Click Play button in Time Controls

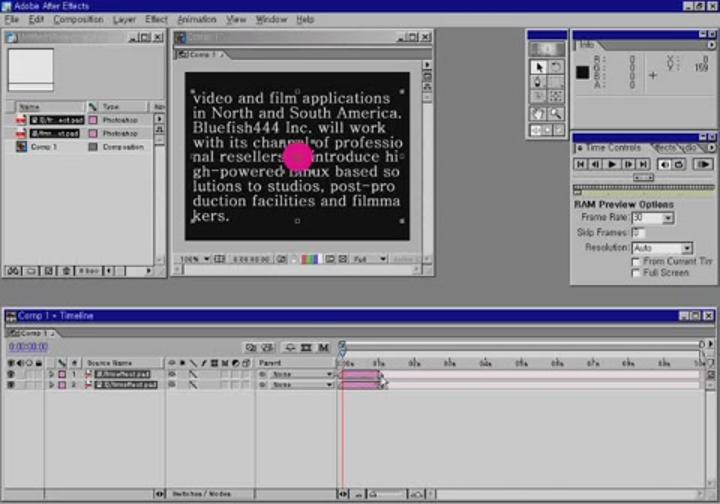click(612, 164)
